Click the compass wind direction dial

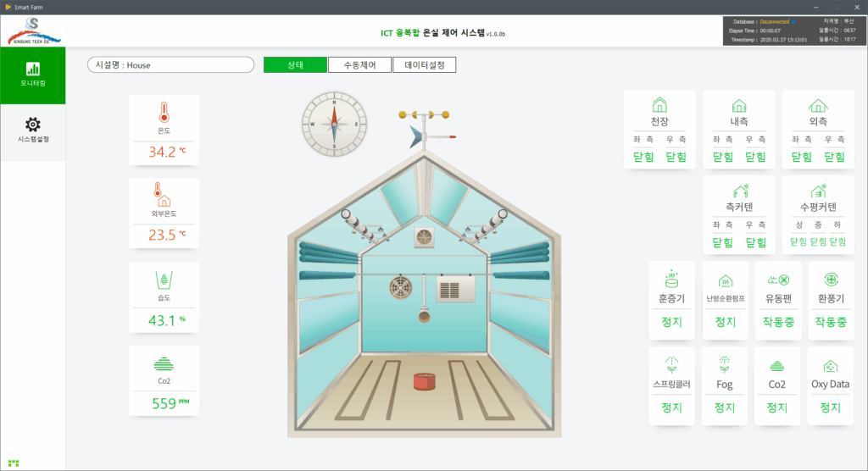coord(334,124)
